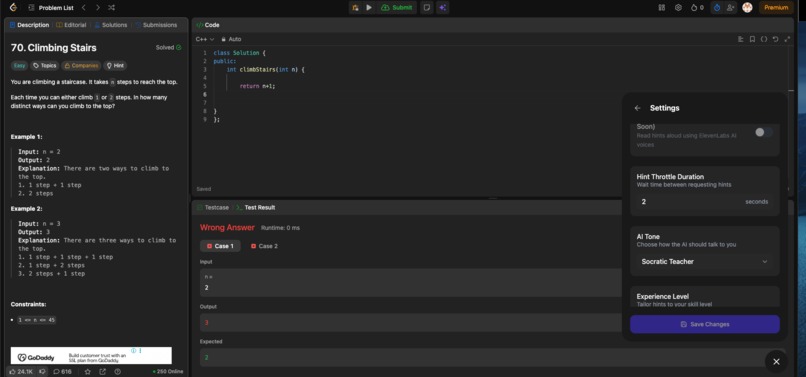Expand the editor to fullscreen
Image resolution: width=806 pixels, height=377 pixels.
coord(787,39)
